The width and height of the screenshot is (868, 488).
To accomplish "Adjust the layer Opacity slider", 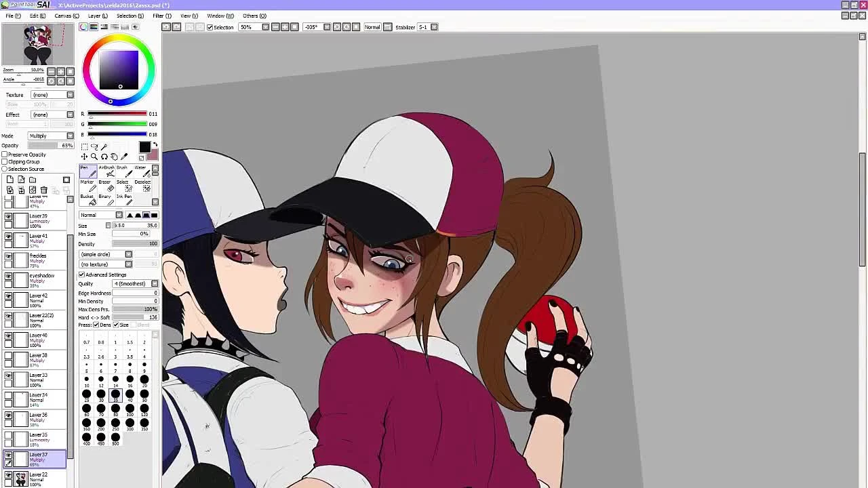I will point(51,146).
